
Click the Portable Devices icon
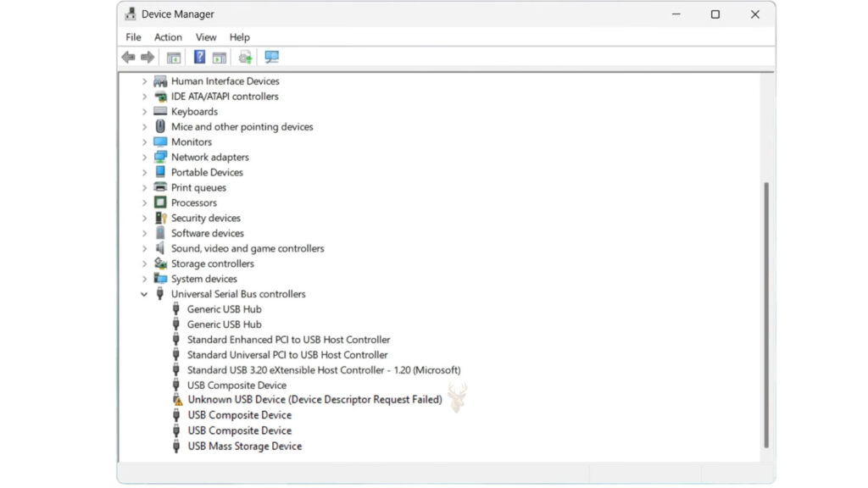(160, 172)
